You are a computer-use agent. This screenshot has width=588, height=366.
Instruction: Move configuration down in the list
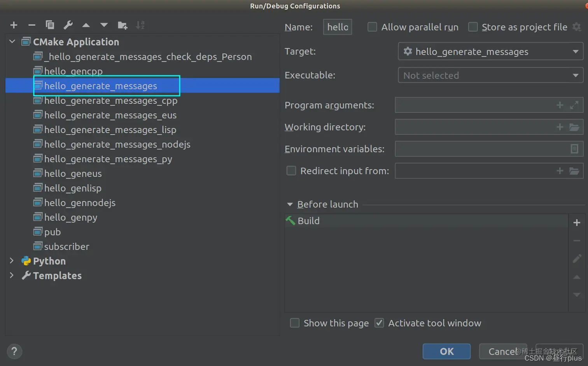pos(104,25)
